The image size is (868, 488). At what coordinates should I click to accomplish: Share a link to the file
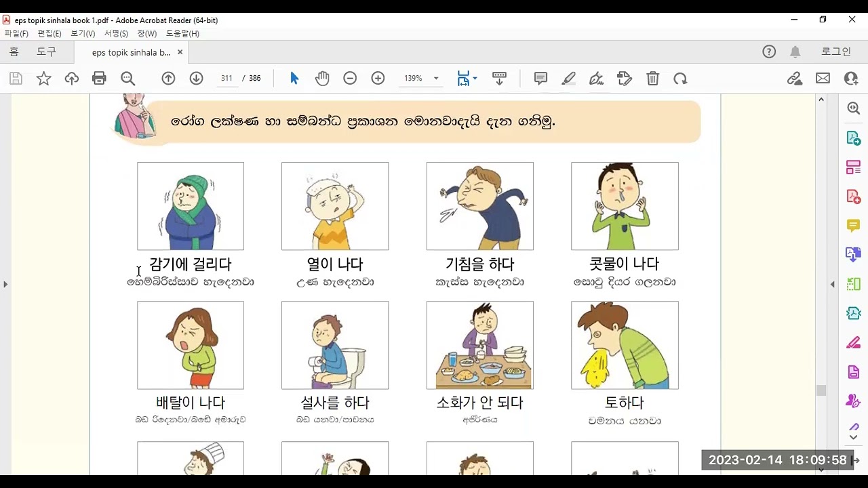pos(795,79)
